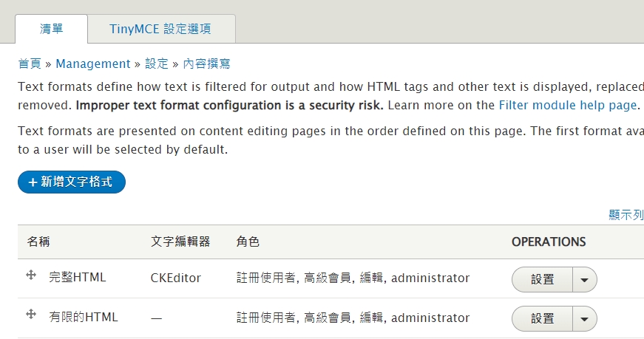
Task: Go to 首頁 breadcrumb link
Action: click(x=29, y=64)
